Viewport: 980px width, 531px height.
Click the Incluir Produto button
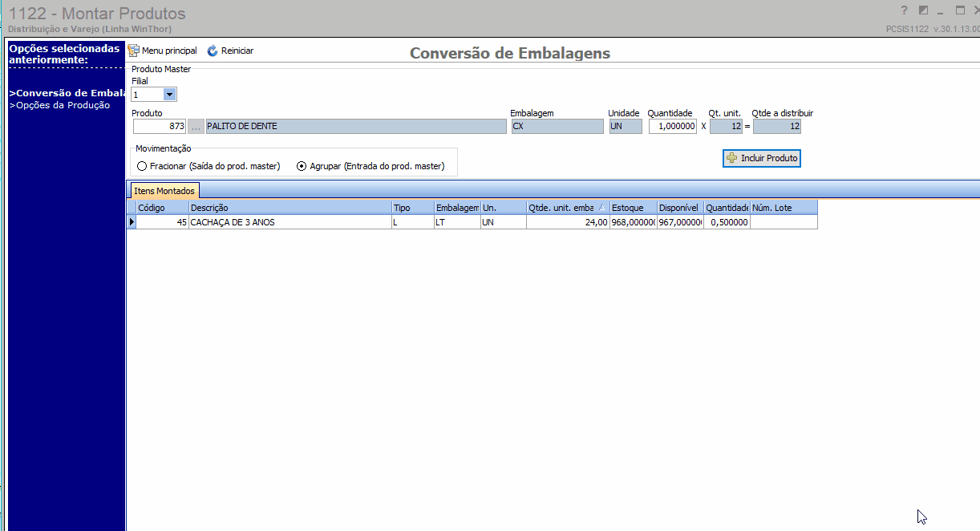coord(762,158)
